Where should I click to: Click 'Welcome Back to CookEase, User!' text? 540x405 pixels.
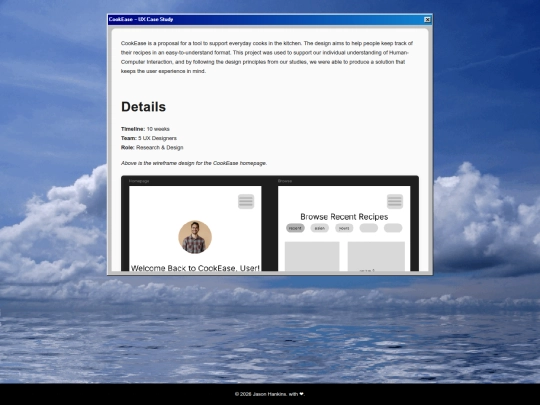tap(195, 268)
